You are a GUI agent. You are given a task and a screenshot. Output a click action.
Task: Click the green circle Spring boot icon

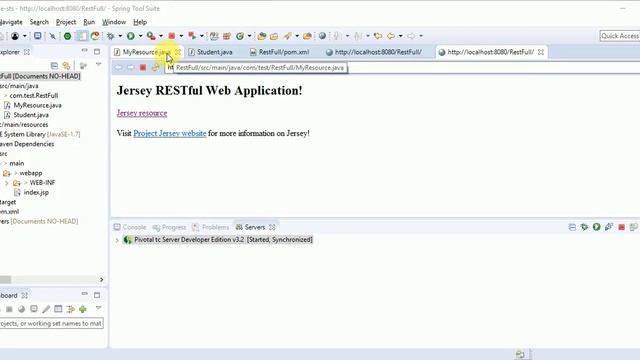pos(67,36)
